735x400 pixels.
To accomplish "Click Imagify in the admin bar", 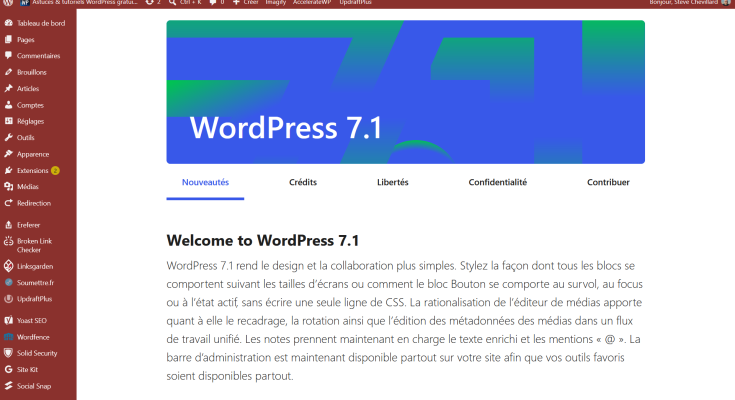I will pyautogui.click(x=276, y=2).
